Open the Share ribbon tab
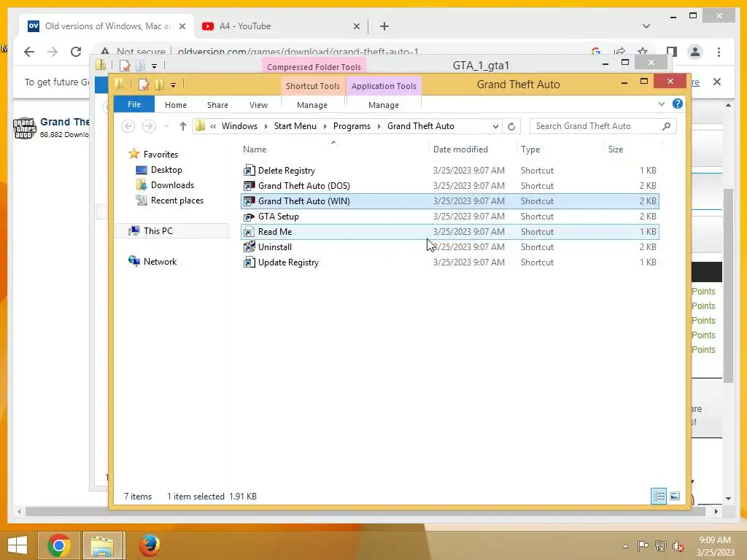This screenshot has height=560, width=747. [217, 105]
